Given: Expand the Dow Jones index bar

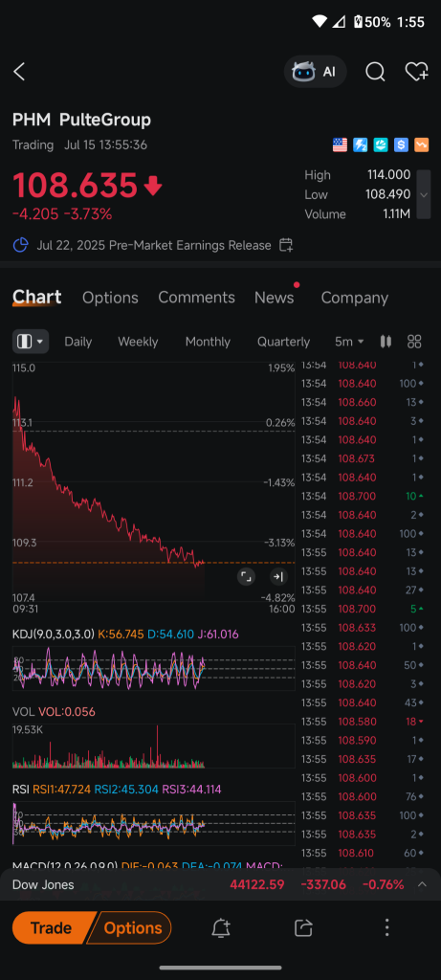Looking at the screenshot, I should [422, 884].
